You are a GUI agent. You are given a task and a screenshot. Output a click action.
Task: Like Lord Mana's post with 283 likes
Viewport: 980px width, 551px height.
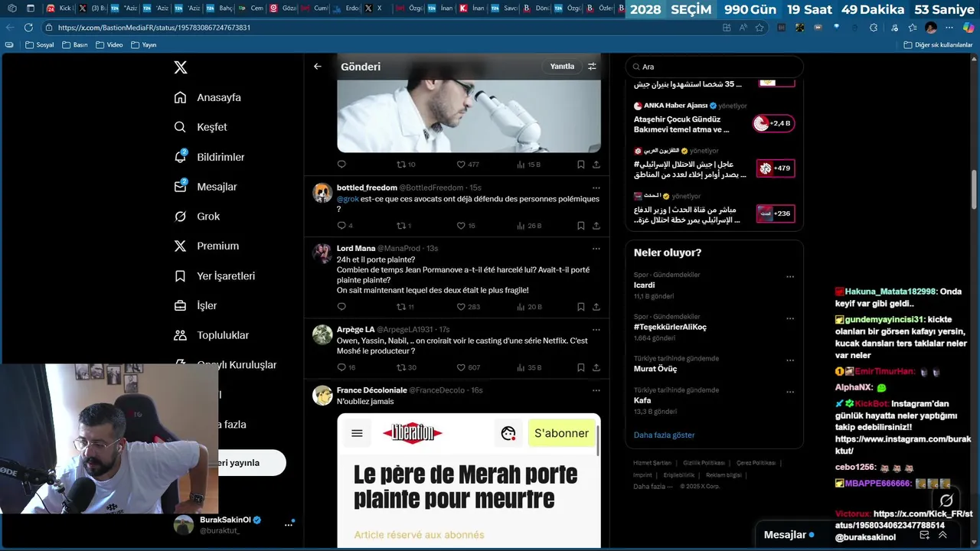[x=468, y=307]
